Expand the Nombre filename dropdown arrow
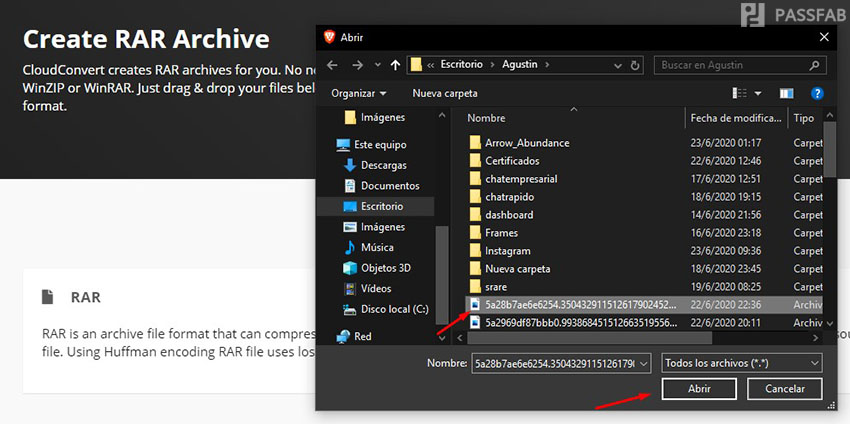Image resolution: width=850 pixels, height=424 pixels. point(644,363)
